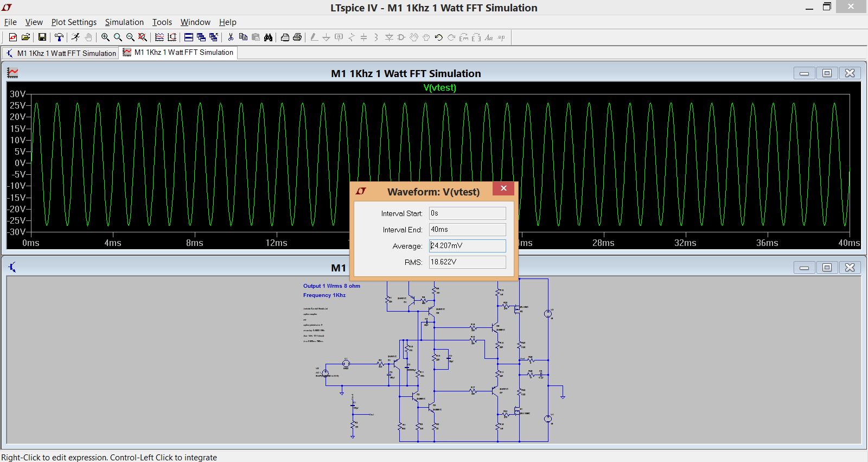Image resolution: width=868 pixels, height=462 pixels.
Task: Open the Simulation menu
Action: (124, 22)
